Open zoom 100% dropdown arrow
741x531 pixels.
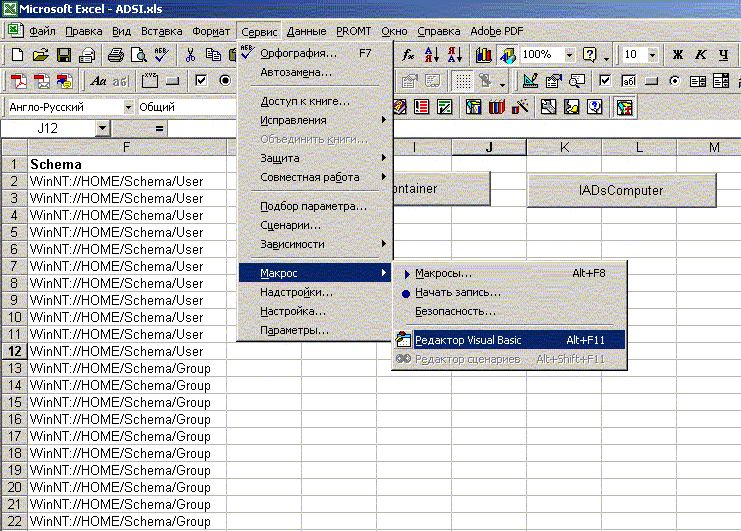569,55
